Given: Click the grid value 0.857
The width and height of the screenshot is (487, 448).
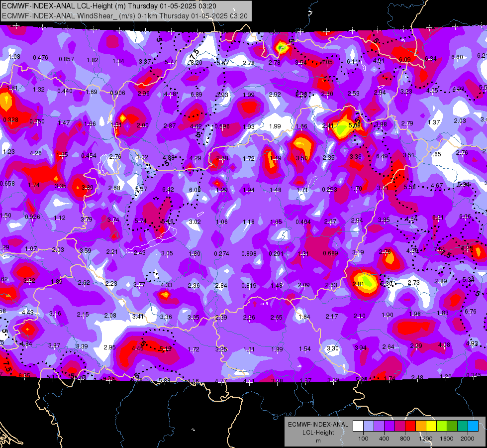Looking at the screenshot, I should [67, 59].
